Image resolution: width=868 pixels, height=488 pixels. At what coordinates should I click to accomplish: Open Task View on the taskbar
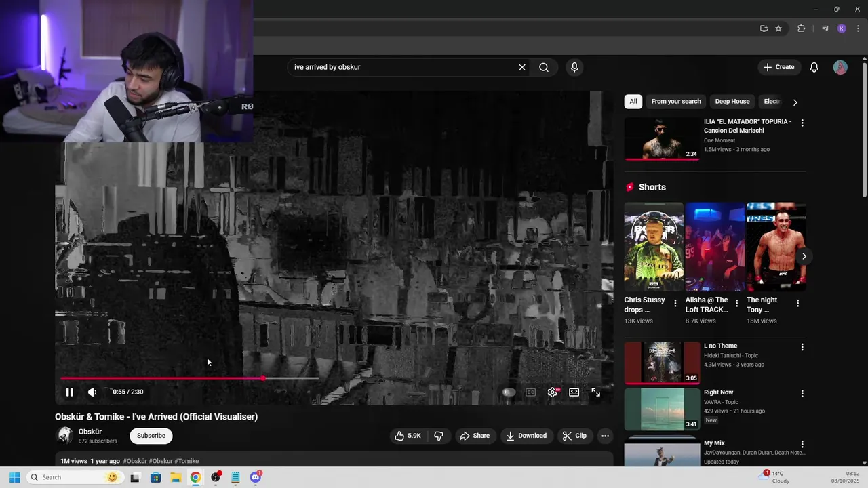tap(135, 477)
